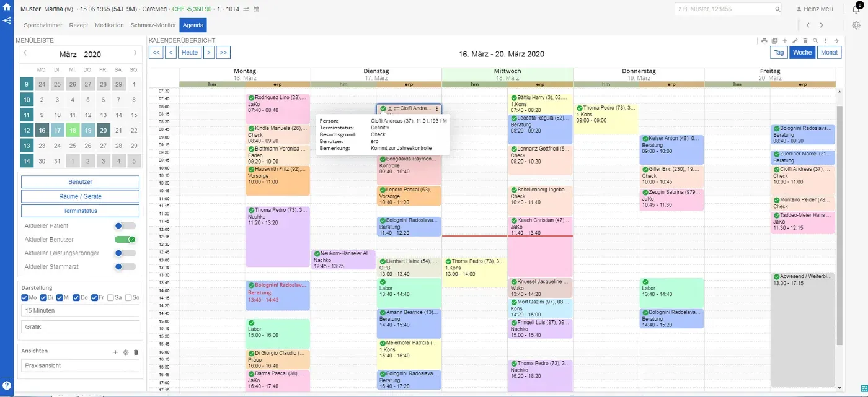The image size is (868, 397).
Task: Switch to the Sprechzimmer tab
Action: 43,25
